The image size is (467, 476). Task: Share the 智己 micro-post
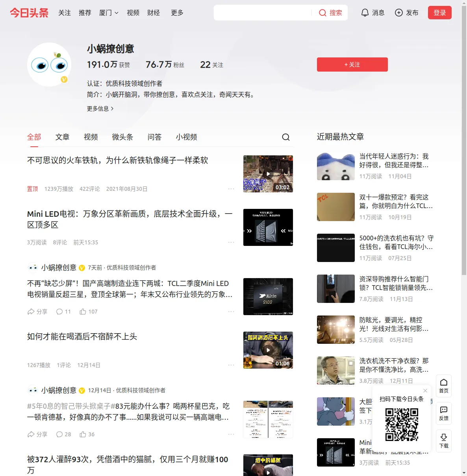[37, 434]
